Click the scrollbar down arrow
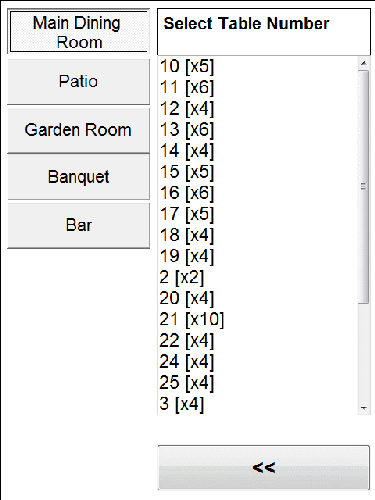This screenshot has height=500, width=375. pyautogui.click(x=364, y=408)
